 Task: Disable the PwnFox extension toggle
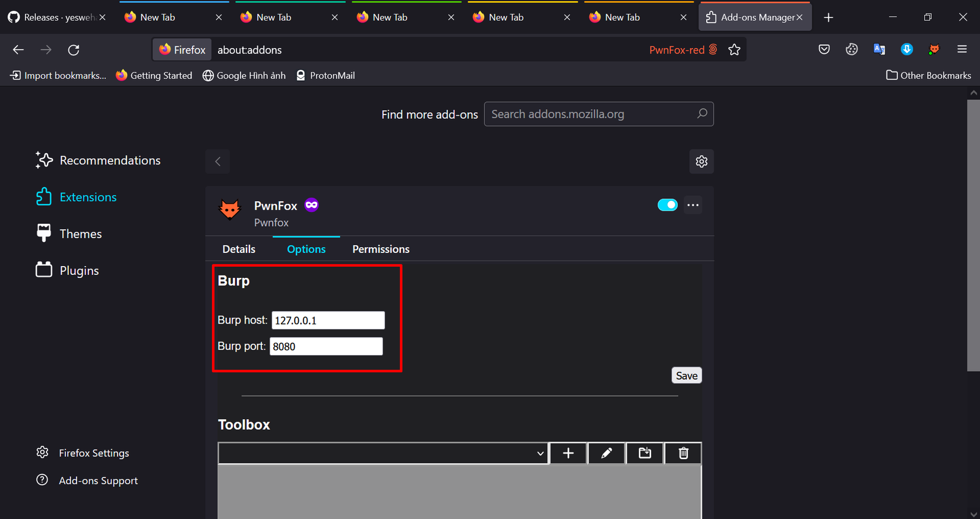[667, 205]
